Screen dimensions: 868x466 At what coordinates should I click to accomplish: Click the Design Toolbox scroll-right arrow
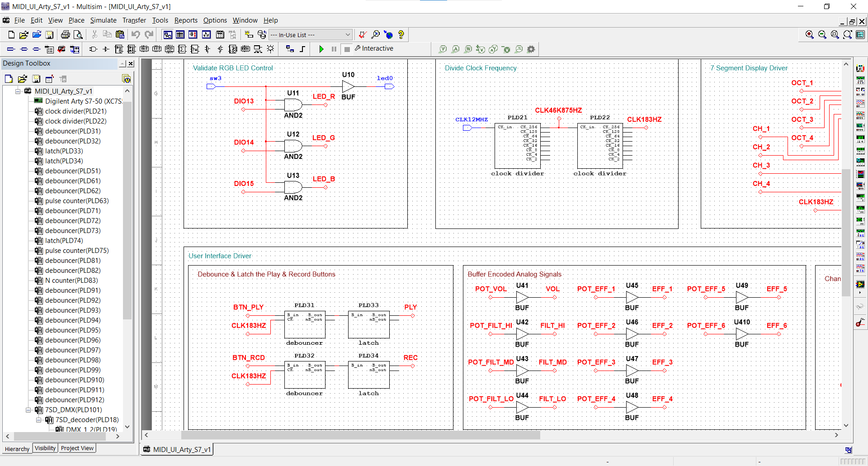click(118, 437)
